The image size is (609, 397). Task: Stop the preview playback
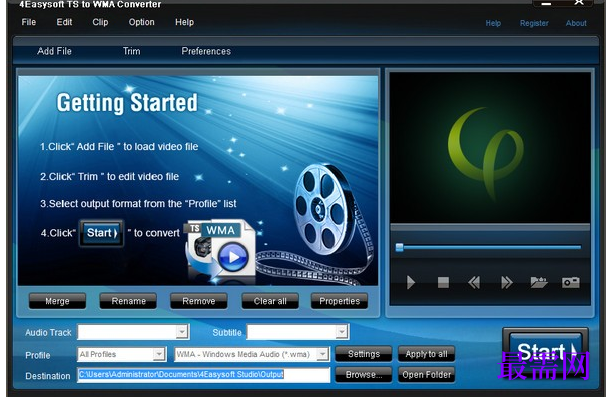[x=443, y=282]
